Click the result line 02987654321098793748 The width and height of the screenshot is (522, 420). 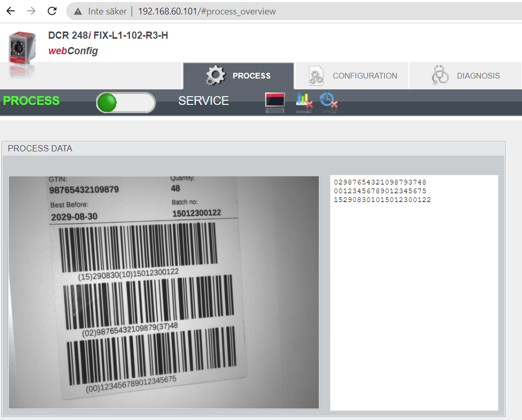click(380, 182)
